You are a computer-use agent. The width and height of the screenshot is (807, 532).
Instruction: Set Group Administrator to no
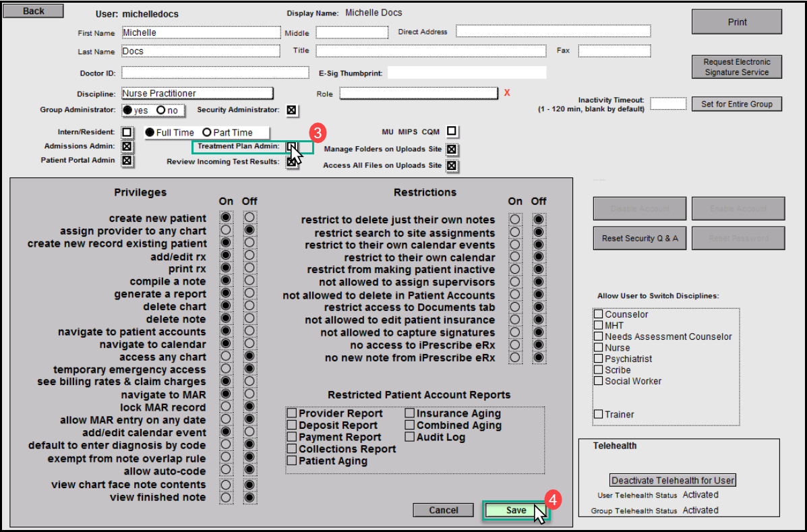click(161, 110)
